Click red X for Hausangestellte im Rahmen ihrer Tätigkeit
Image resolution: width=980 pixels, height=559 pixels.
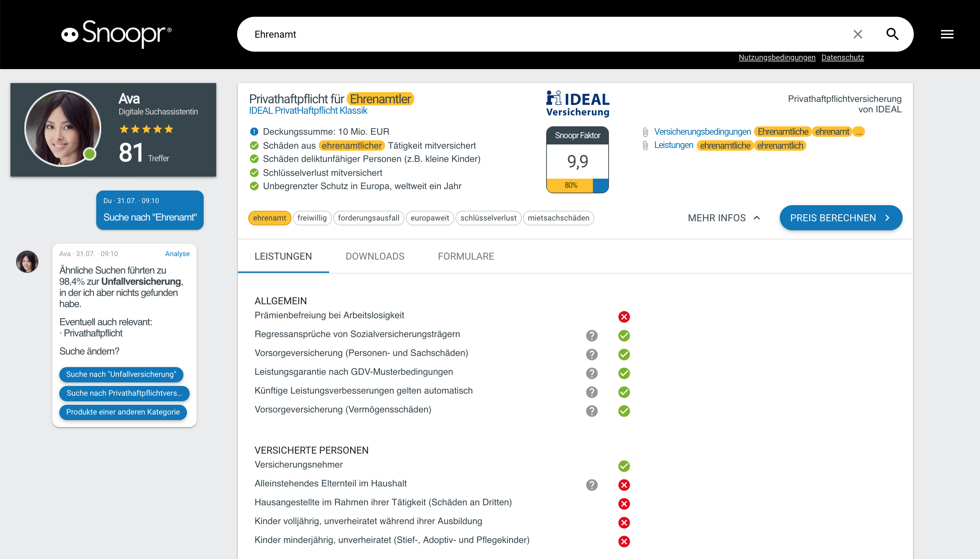(x=624, y=504)
